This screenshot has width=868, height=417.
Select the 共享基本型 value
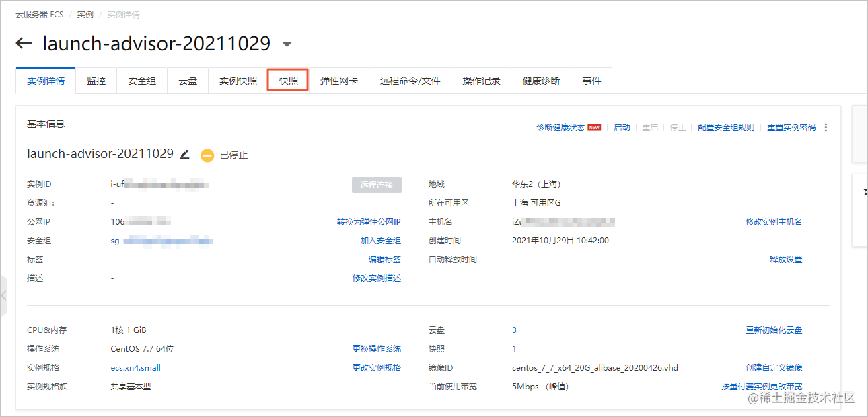point(131,387)
